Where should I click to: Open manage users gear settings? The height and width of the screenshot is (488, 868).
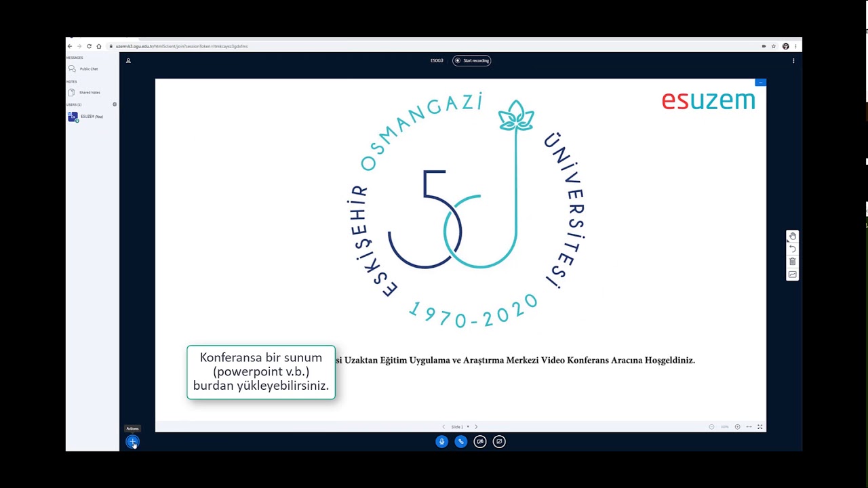(x=115, y=104)
